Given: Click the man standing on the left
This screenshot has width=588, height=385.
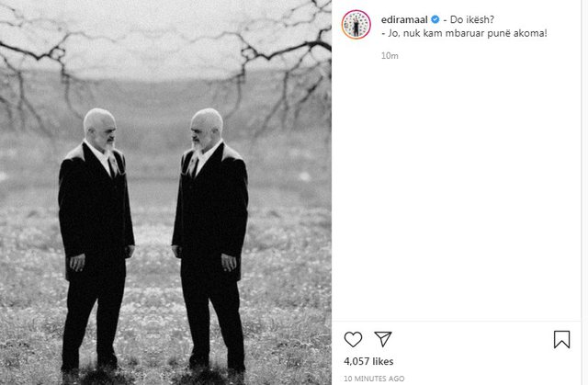Looking at the screenshot, I should (96, 242).
